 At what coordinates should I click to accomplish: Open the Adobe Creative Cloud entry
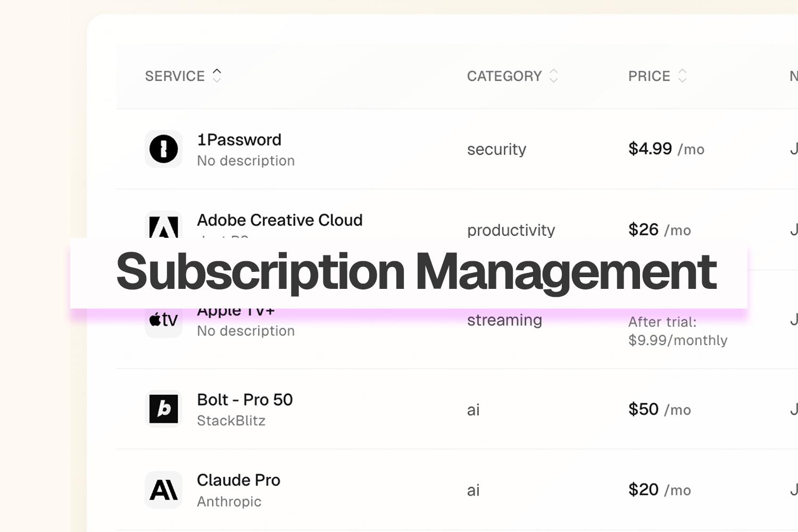tap(280, 220)
